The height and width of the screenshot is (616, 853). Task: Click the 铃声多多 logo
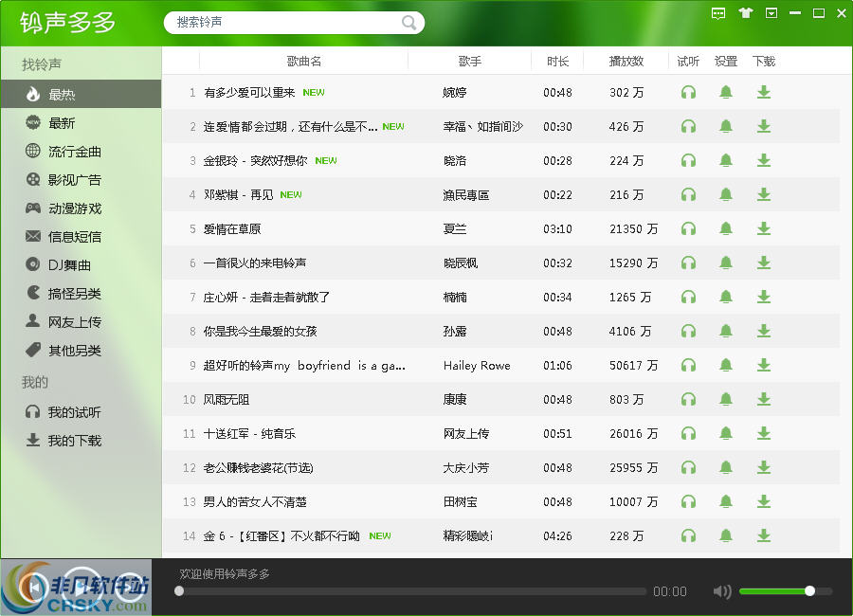67,23
